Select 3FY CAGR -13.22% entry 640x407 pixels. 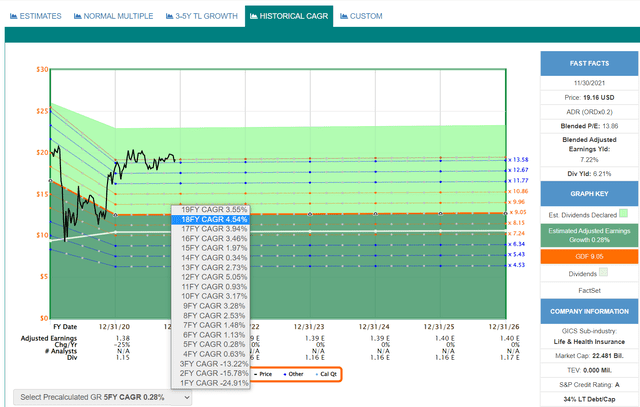(x=210, y=364)
